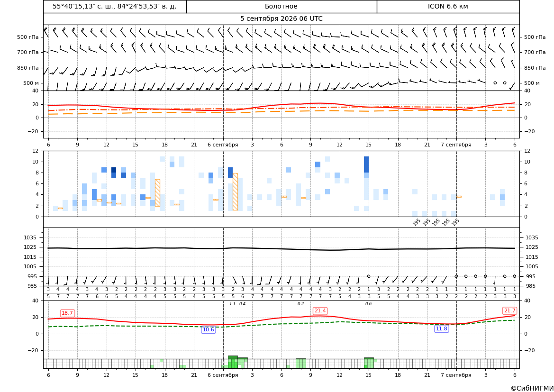Image resolution: width=554 pixels, height=392 pixels.
Task: Click the blue 10.6 temperature minimum label
Action: [208, 330]
